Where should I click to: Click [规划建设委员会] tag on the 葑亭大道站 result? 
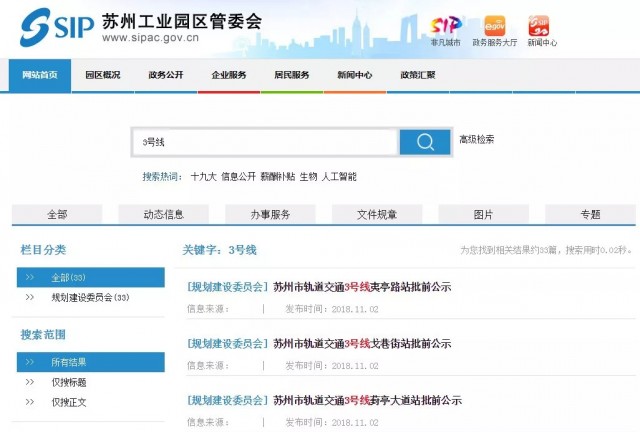(x=227, y=400)
